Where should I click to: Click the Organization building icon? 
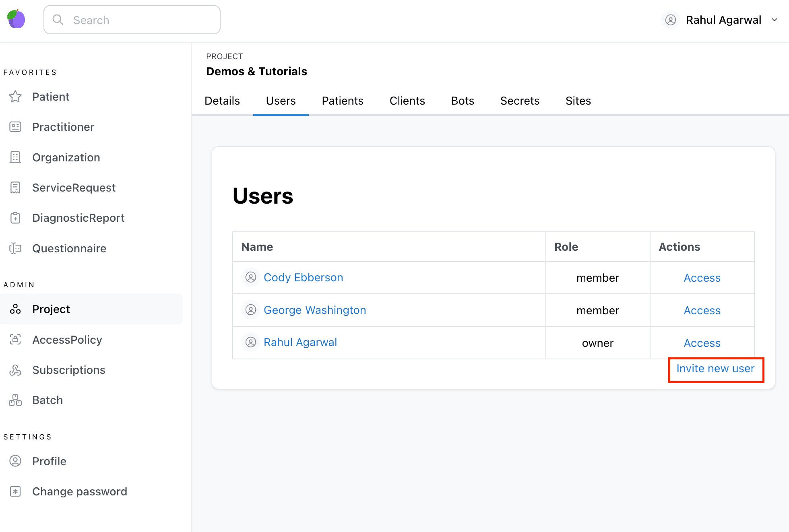(15, 157)
